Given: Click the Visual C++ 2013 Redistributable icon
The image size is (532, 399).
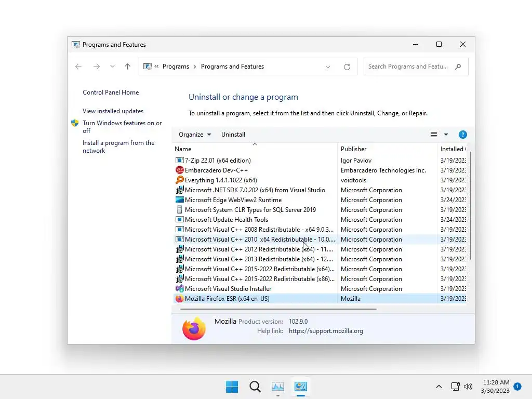Looking at the screenshot, I should 179,259.
